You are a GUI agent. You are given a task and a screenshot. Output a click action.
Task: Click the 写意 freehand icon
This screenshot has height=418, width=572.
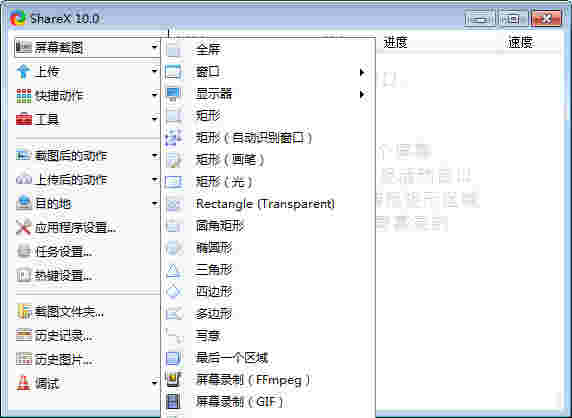click(x=173, y=336)
